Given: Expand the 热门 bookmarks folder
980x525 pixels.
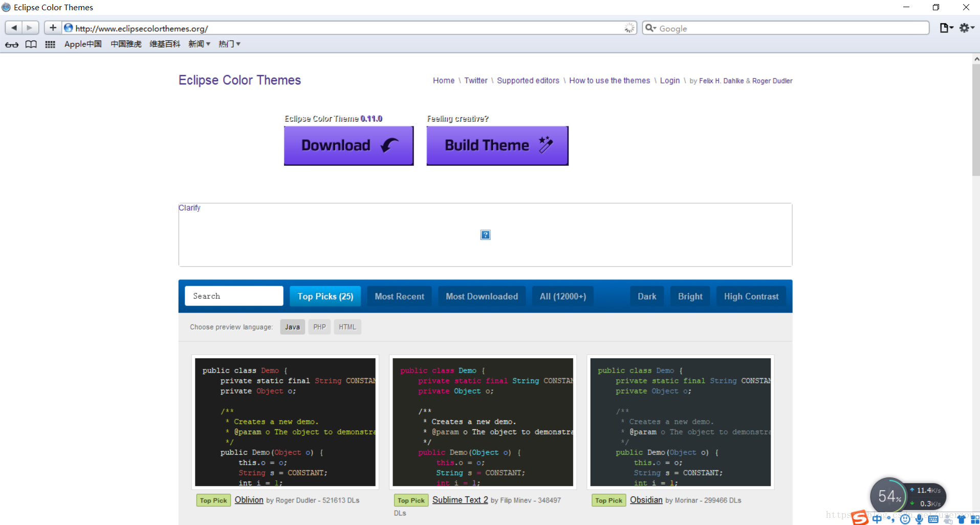Looking at the screenshot, I should (x=229, y=44).
